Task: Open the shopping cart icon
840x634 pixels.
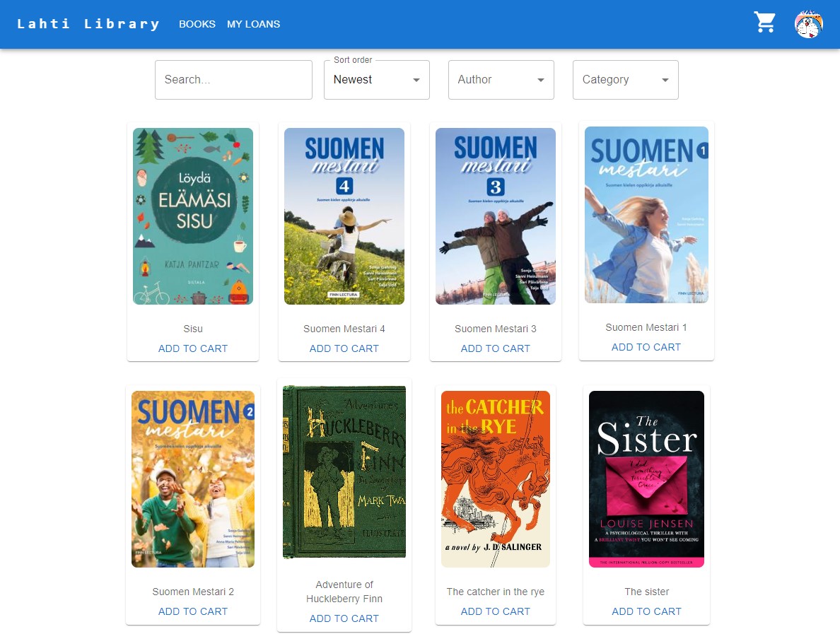Action: pos(764,23)
